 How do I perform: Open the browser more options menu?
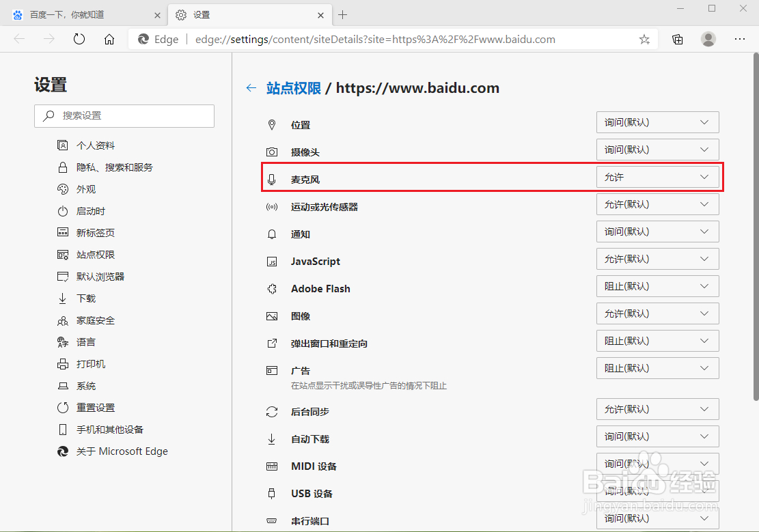pos(740,39)
